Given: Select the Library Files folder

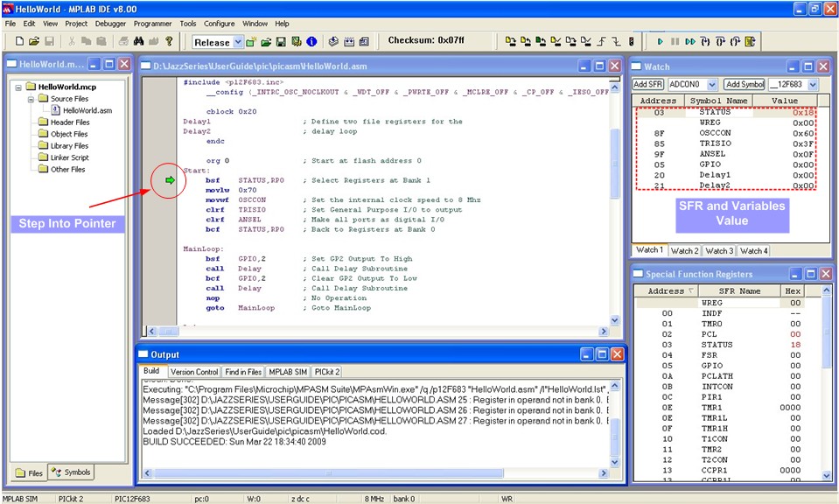Looking at the screenshot, I should (x=64, y=145).
